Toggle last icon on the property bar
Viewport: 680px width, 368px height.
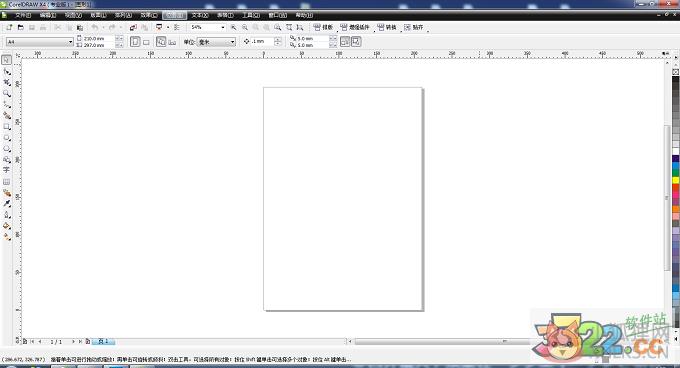(x=356, y=42)
